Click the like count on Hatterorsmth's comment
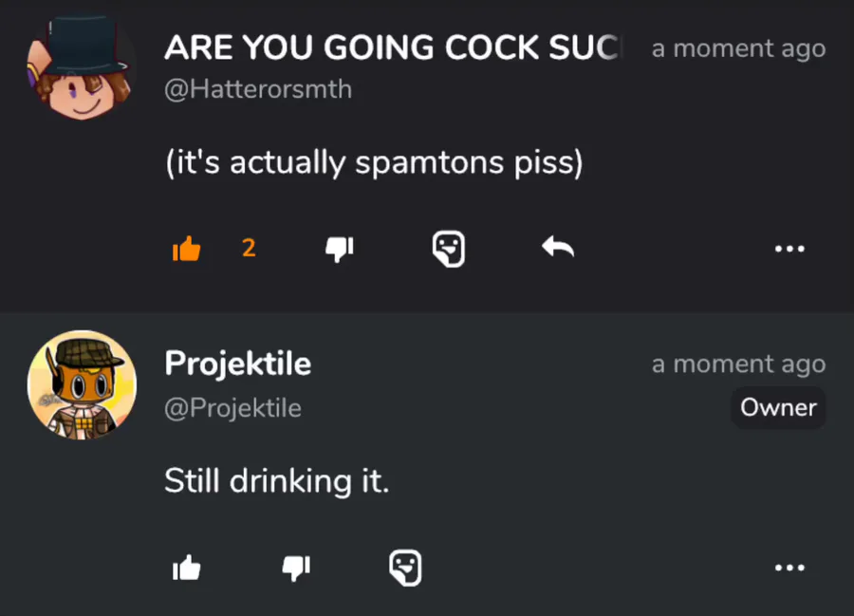This screenshot has width=854, height=616. click(249, 249)
